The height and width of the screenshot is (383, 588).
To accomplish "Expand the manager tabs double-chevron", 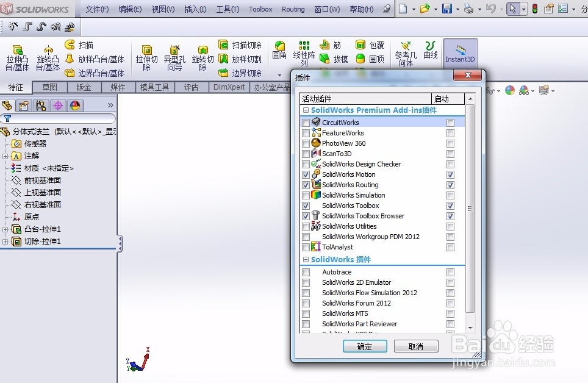I will tap(110, 106).
